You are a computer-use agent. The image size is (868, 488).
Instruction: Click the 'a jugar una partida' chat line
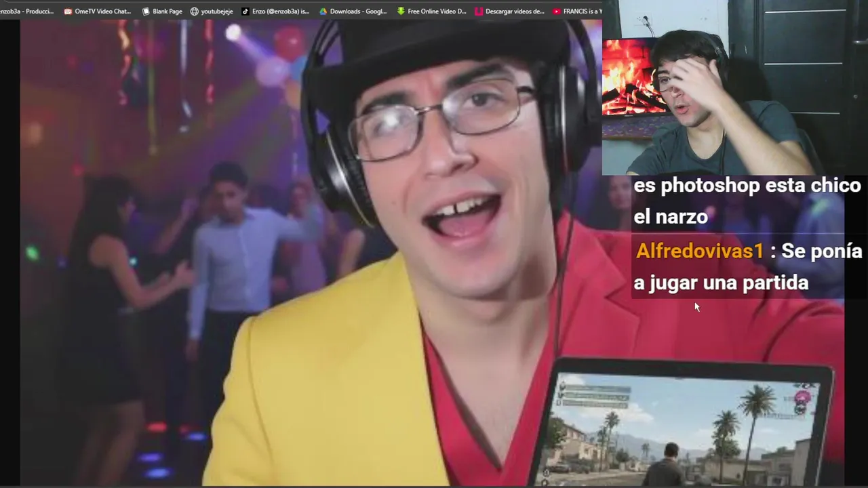(721, 283)
